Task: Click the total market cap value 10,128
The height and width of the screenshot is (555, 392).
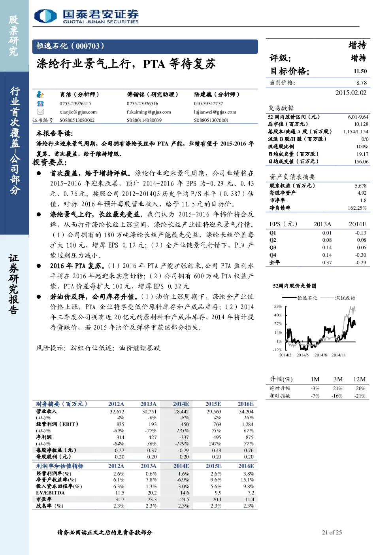Action: coord(361,124)
